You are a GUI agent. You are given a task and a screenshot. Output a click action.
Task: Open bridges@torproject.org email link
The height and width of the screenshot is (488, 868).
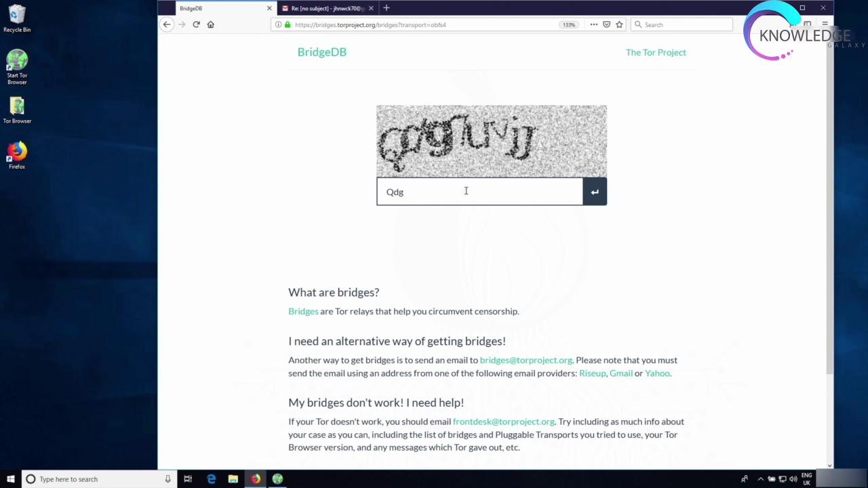(x=526, y=360)
